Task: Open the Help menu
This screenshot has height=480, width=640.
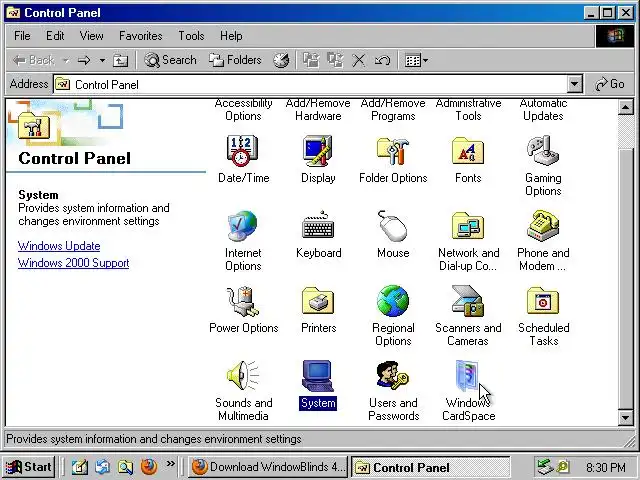Action: pos(231,36)
